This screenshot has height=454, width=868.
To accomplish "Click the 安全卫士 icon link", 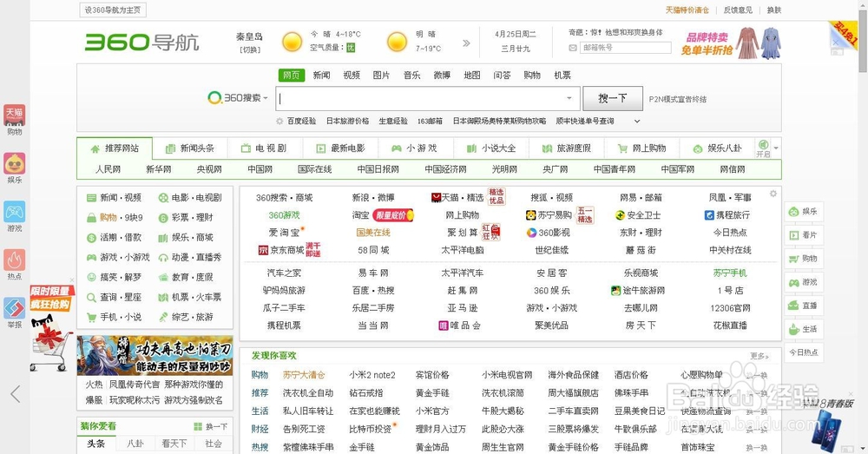I will 638,215.
